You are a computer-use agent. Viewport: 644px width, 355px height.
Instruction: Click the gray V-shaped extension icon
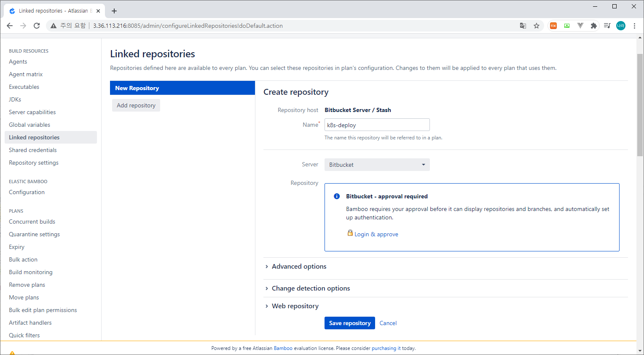580,26
